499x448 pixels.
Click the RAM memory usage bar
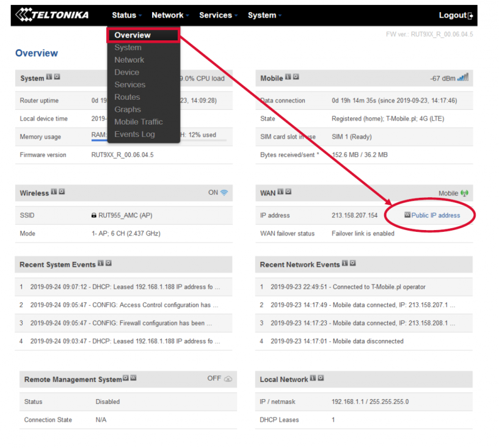[x=99, y=140]
